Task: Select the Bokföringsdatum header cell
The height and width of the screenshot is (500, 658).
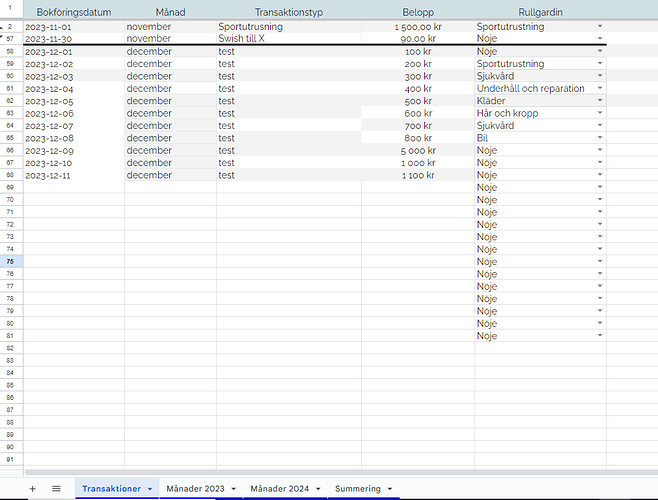Action: [x=73, y=12]
